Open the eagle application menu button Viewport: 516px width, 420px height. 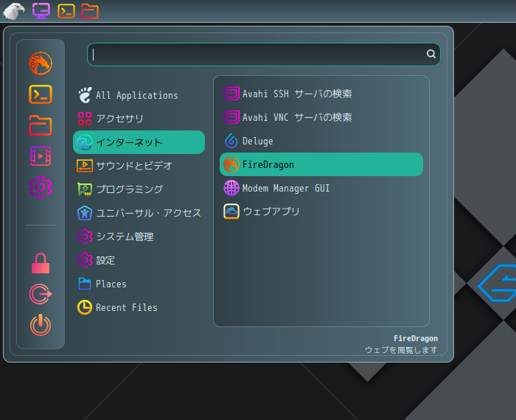[x=14, y=11]
